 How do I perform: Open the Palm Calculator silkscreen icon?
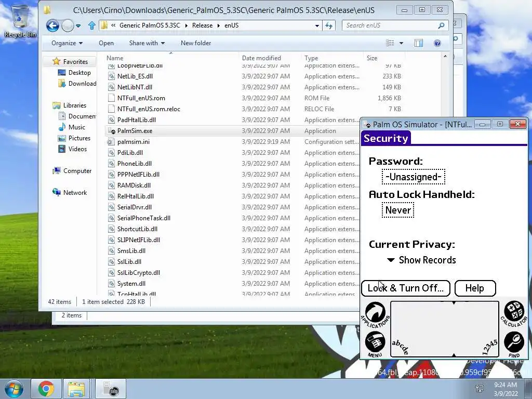click(514, 313)
